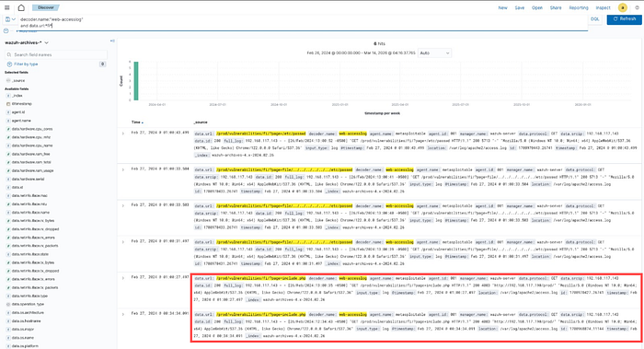Expand the 00:34:34.091 log row
Image resolution: width=644 pixels, height=349 pixels.
pos(122,314)
